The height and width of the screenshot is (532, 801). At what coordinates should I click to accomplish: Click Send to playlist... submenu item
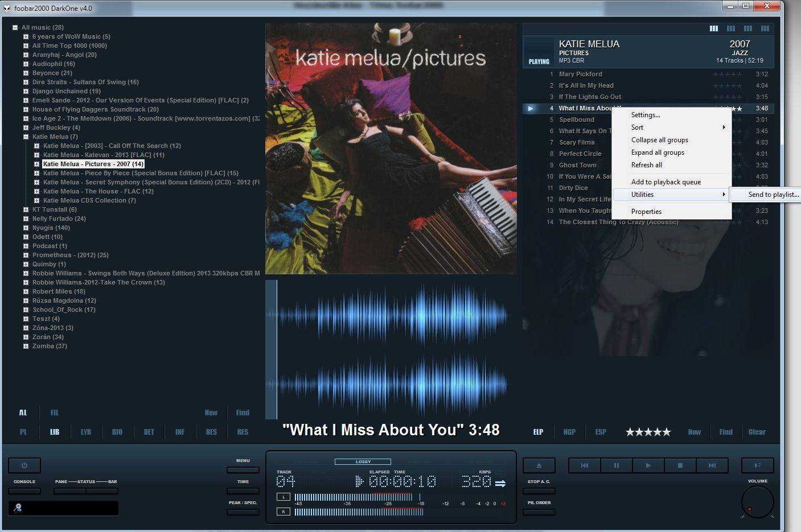pos(767,195)
